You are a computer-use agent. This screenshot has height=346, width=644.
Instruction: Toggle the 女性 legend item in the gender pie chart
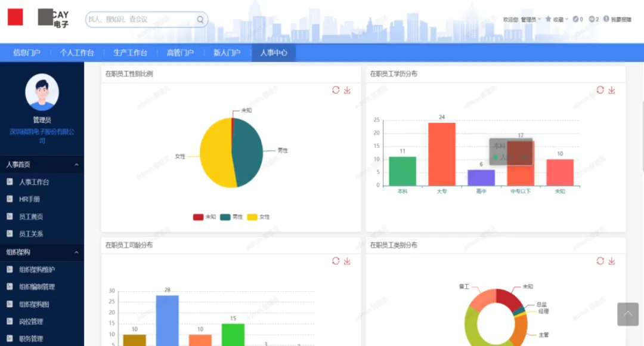[x=258, y=217]
